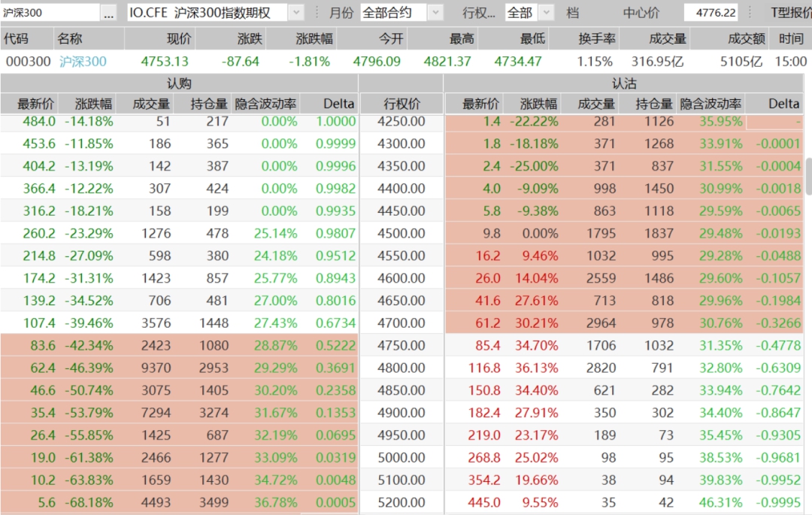The width and height of the screenshot is (812, 515).
Task: Click put price 85.4
Action: [488, 346]
